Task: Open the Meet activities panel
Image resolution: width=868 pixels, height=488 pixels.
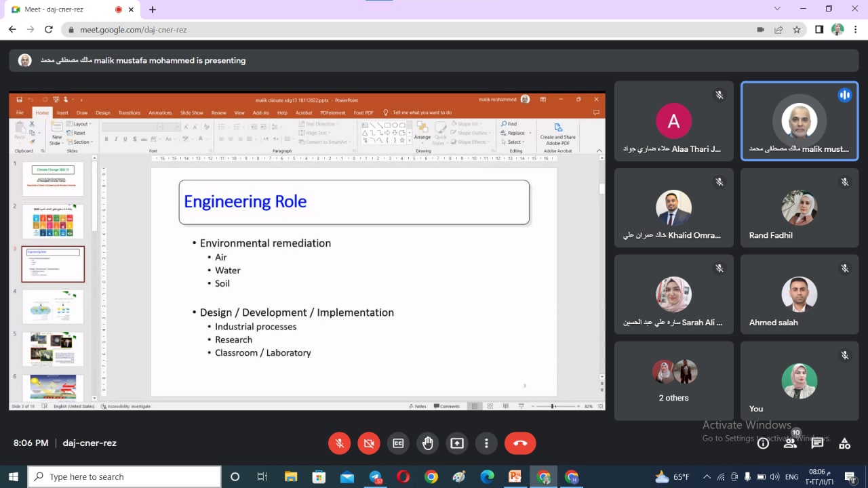Action: point(844,443)
